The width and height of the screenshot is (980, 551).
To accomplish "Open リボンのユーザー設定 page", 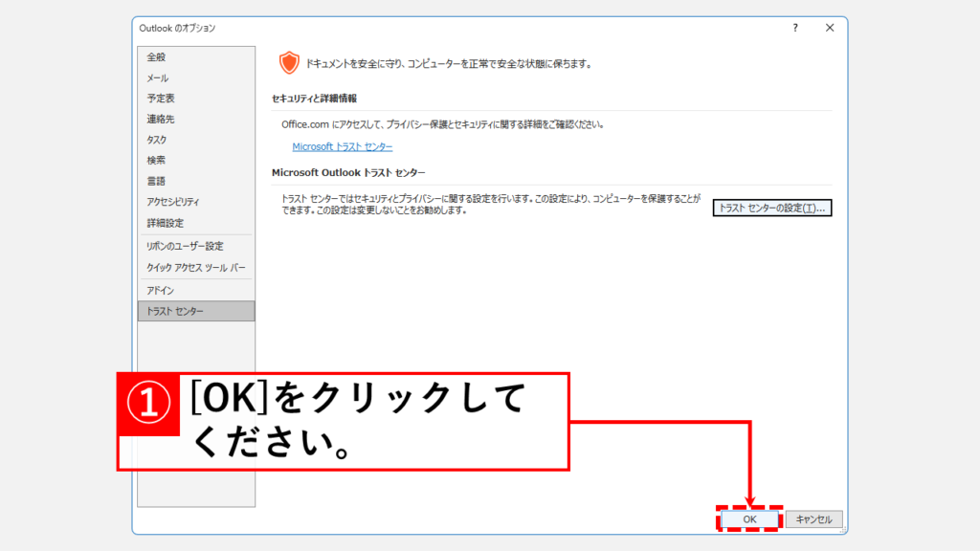I will [x=195, y=246].
